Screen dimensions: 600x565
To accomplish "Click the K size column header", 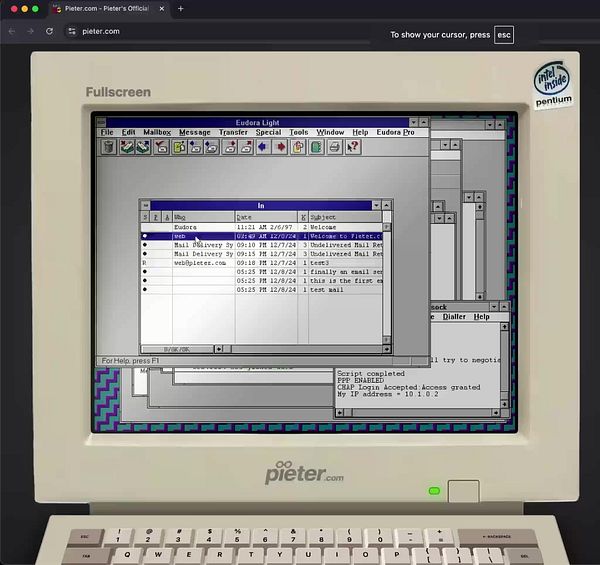I will [x=303, y=217].
